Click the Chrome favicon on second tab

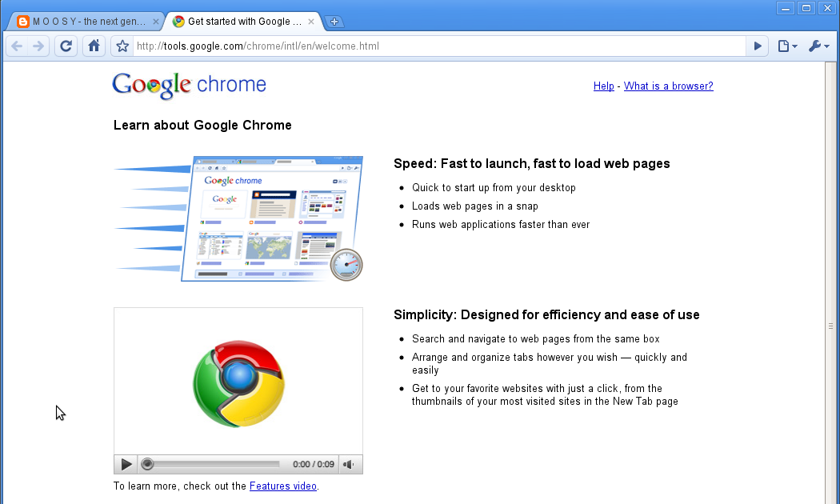click(x=178, y=22)
